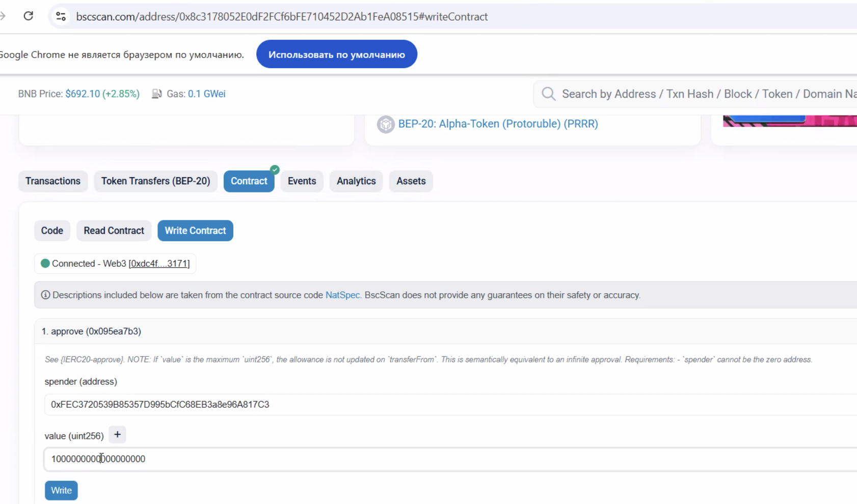Click BNB price $692.10 link
Viewport: 857px width, 504px height.
pyautogui.click(x=83, y=94)
